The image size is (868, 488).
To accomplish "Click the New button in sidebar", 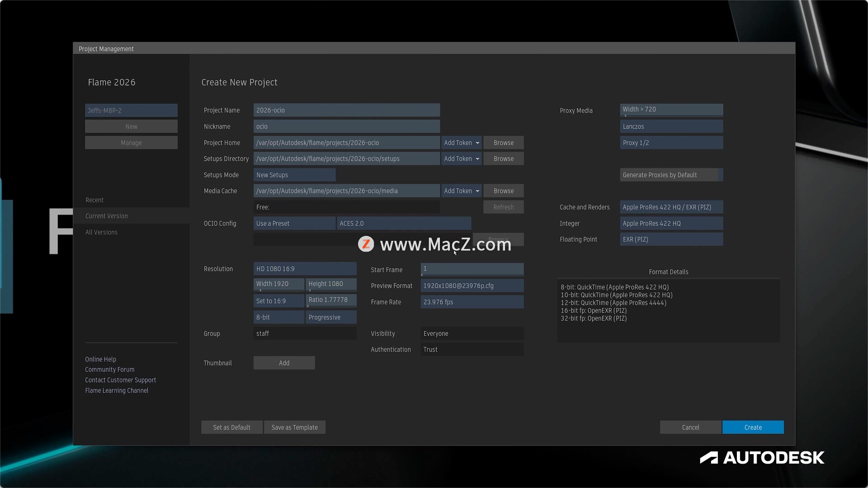I will click(131, 127).
